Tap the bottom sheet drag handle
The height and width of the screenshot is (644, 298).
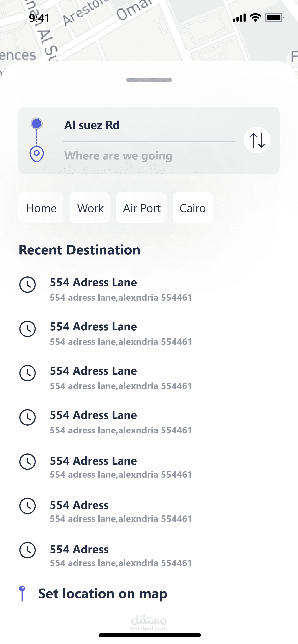tap(149, 80)
